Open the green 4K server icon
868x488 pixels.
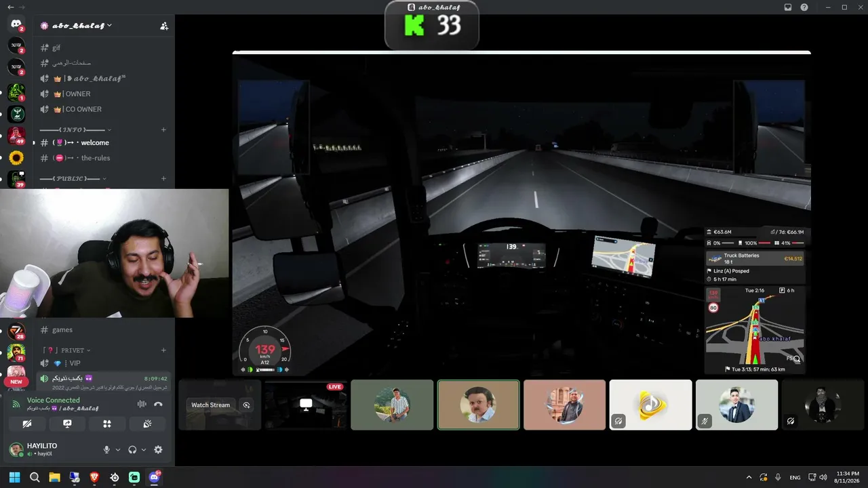[x=16, y=113]
